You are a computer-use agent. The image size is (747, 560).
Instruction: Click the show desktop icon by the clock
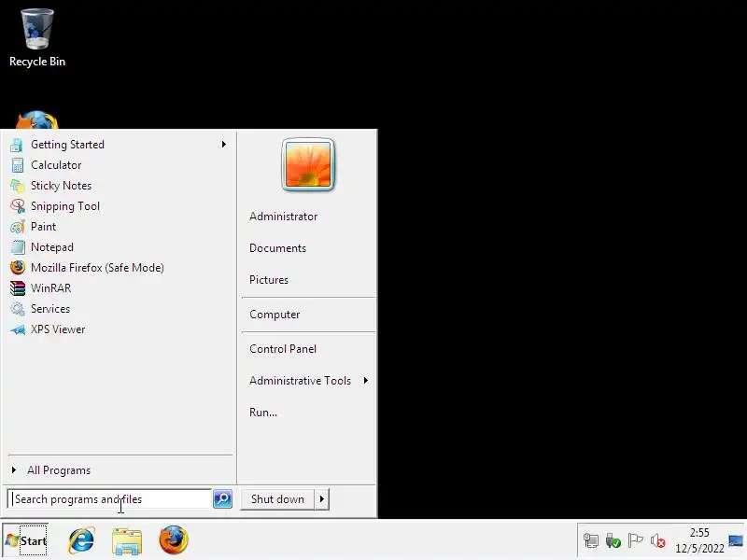(x=736, y=540)
